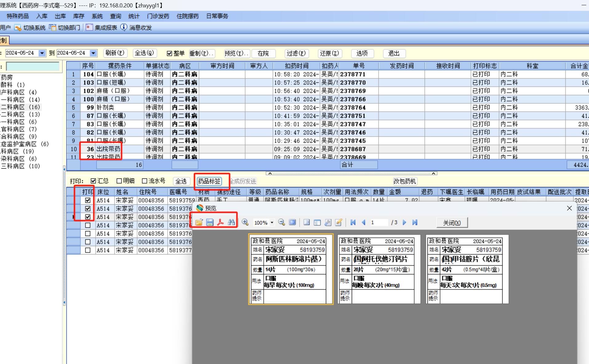Viewport: 589px width, 364px height.
Task: Open file icon in preview toolbar
Action: (x=199, y=222)
